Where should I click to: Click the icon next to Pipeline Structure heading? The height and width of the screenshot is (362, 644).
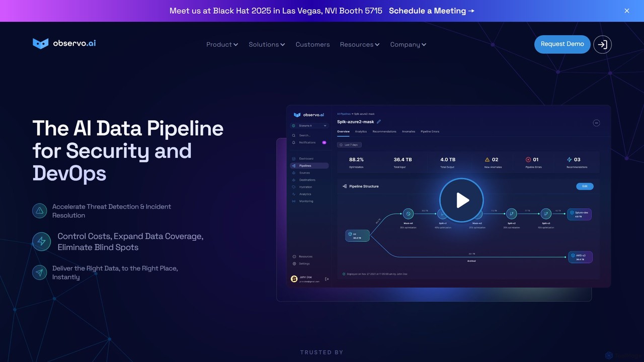pos(345,186)
